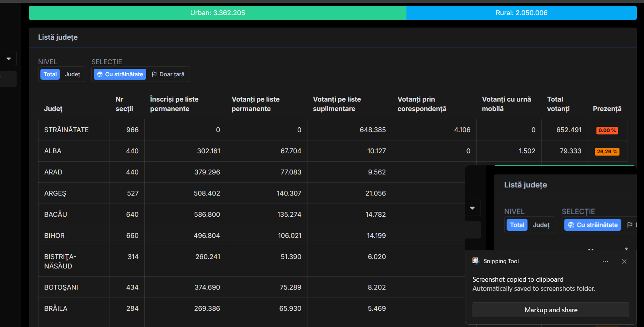Select the BACĂU county row

56,214
